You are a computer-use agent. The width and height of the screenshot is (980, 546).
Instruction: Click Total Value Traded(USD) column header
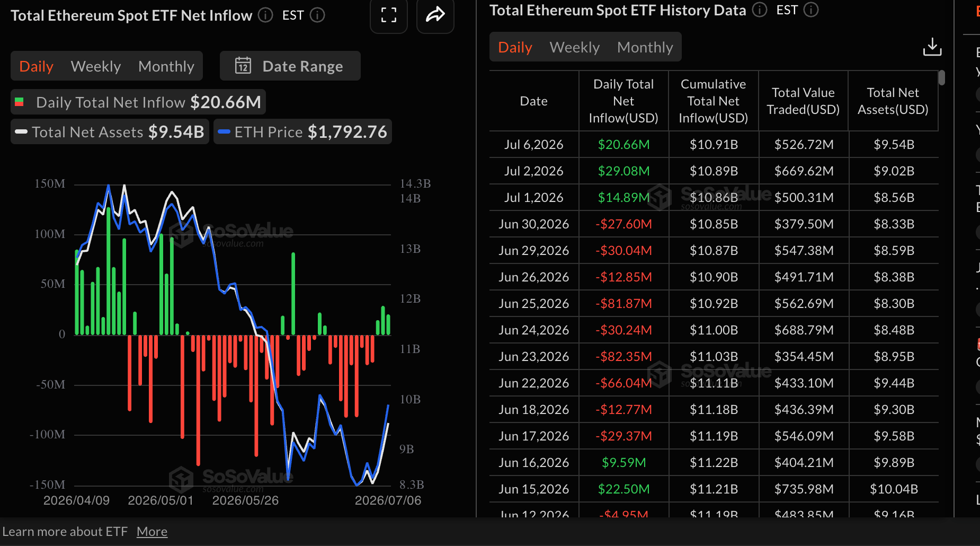(804, 101)
